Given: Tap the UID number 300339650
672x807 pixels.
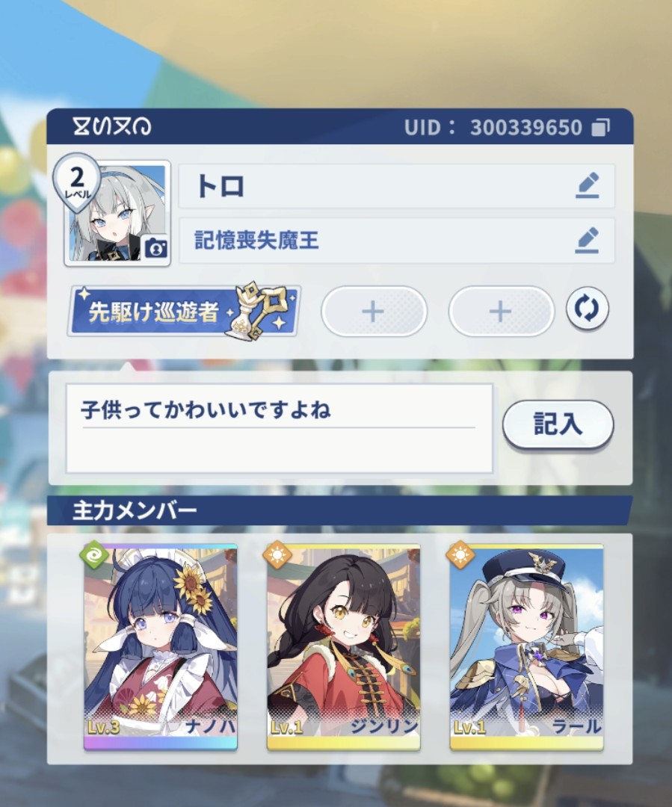Looking at the screenshot, I should pyautogui.click(x=525, y=127).
